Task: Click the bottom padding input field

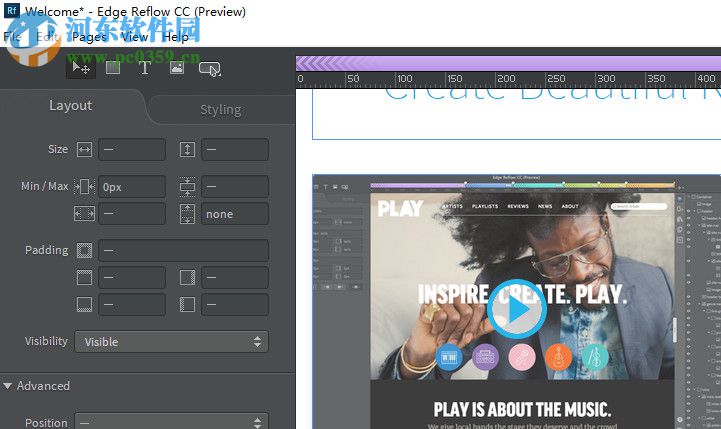Action: tap(132, 304)
